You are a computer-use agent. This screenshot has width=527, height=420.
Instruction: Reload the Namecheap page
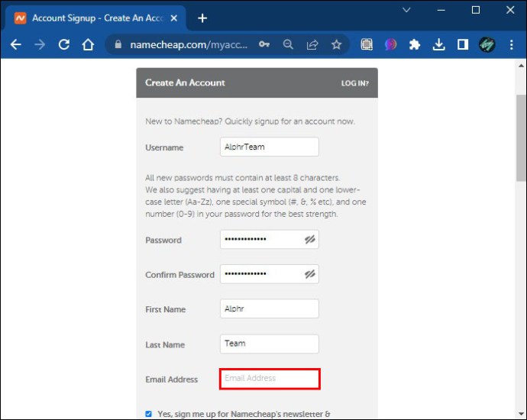click(x=64, y=44)
